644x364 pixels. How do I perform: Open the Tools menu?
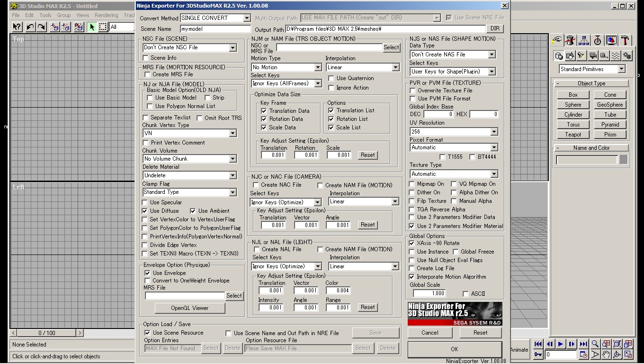[45, 15]
